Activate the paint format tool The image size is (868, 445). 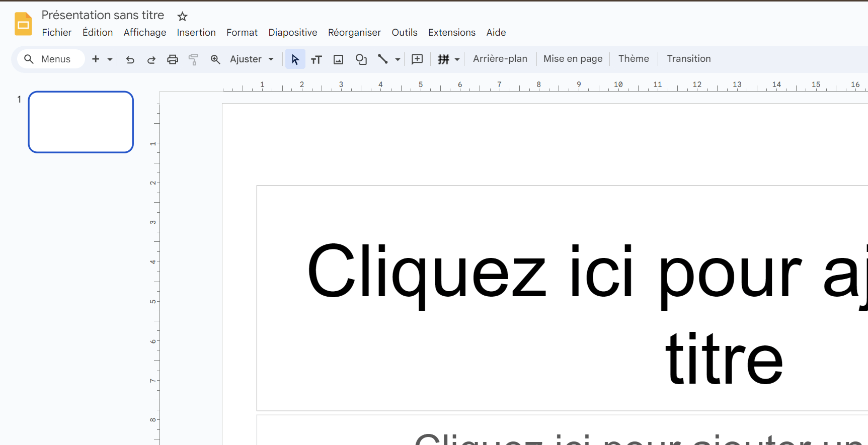coord(193,59)
